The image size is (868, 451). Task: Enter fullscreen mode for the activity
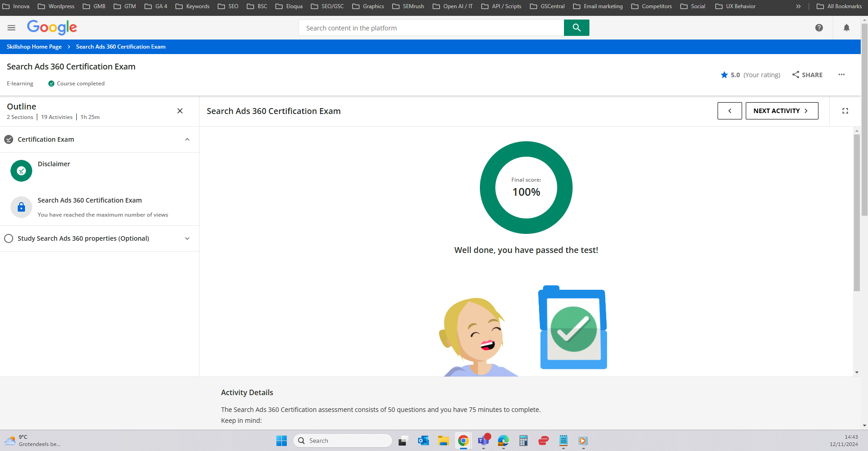tap(845, 111)
